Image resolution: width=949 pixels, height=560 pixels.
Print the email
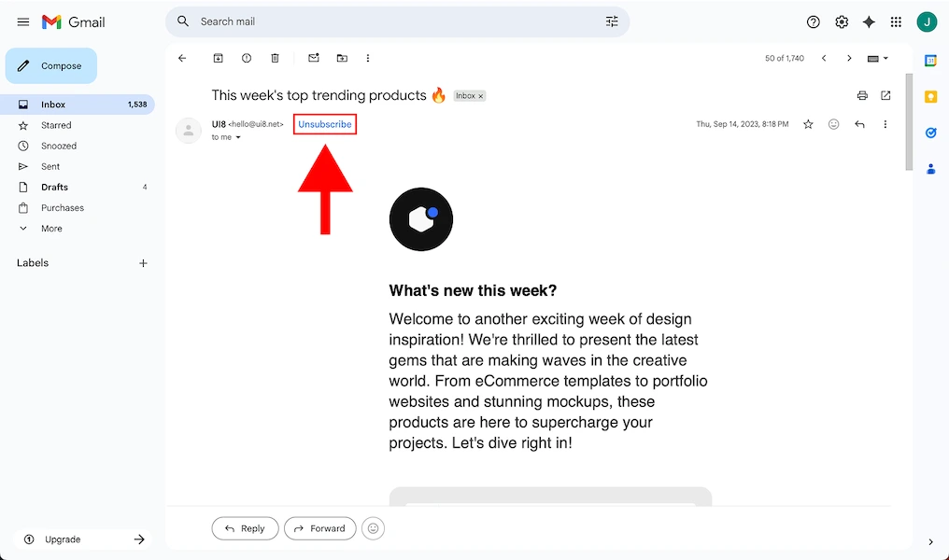click(860, 95)
